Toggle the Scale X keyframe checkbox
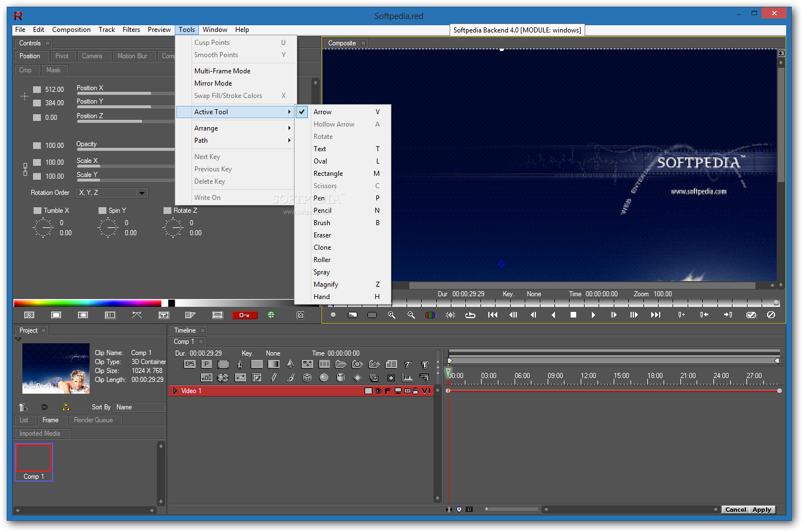The image size is (803, 532). point(37,162)
